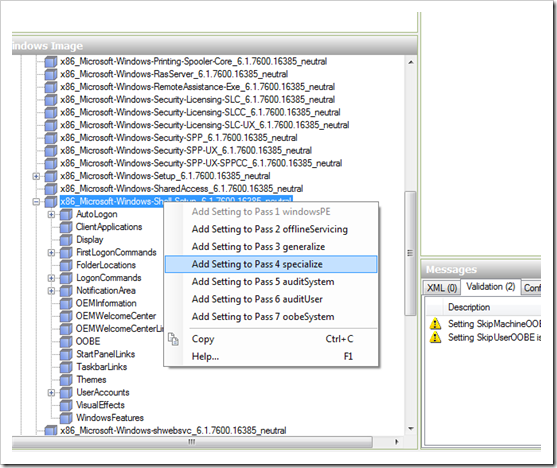
Task: Click the AutoLogon cube icon
Action: pyautogui.click(x=66, y=214)
